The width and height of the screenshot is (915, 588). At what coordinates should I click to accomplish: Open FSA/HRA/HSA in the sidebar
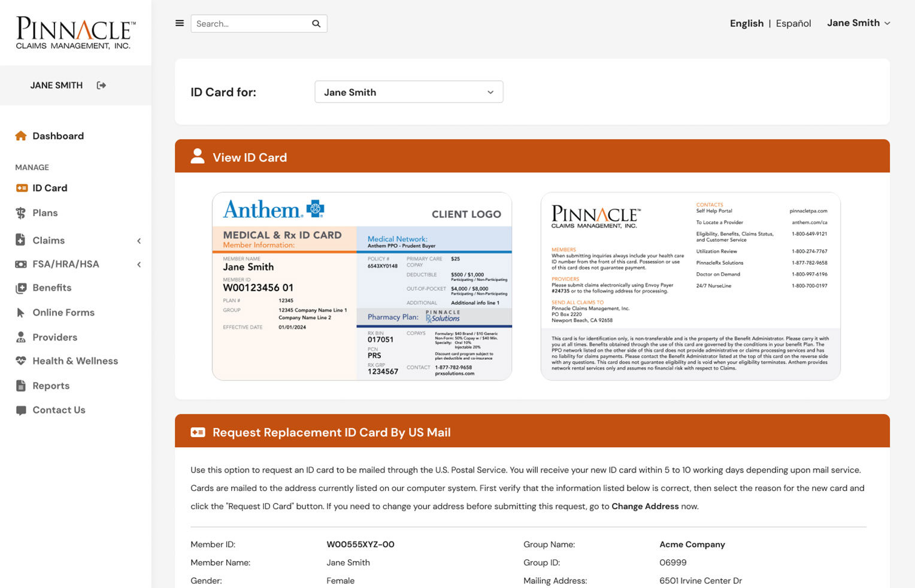pos(66,264)
